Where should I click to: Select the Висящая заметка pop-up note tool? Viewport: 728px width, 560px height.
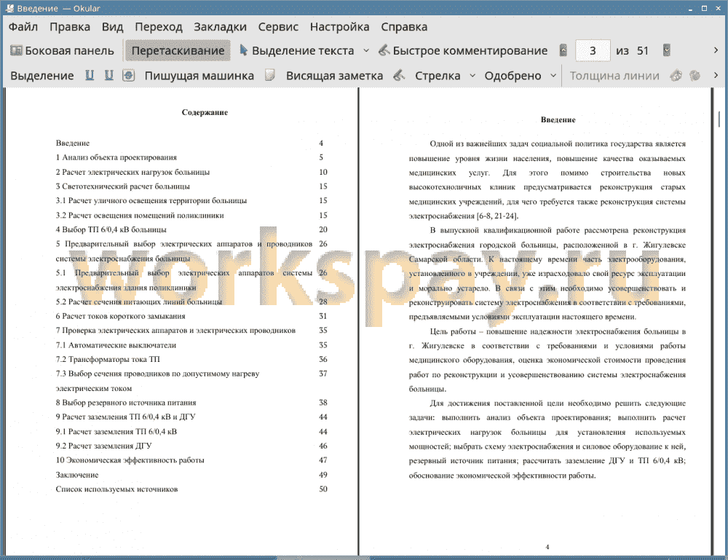pos(334,76)
